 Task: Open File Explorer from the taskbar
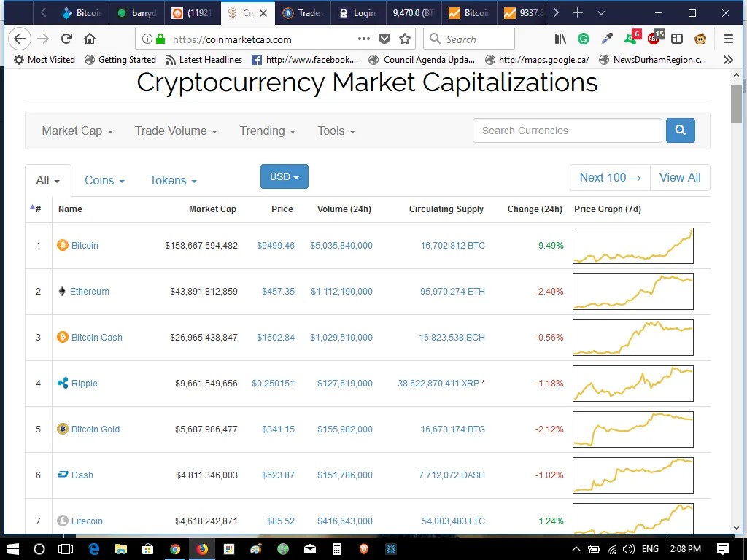pyautogui.click(x=121, y=549)
